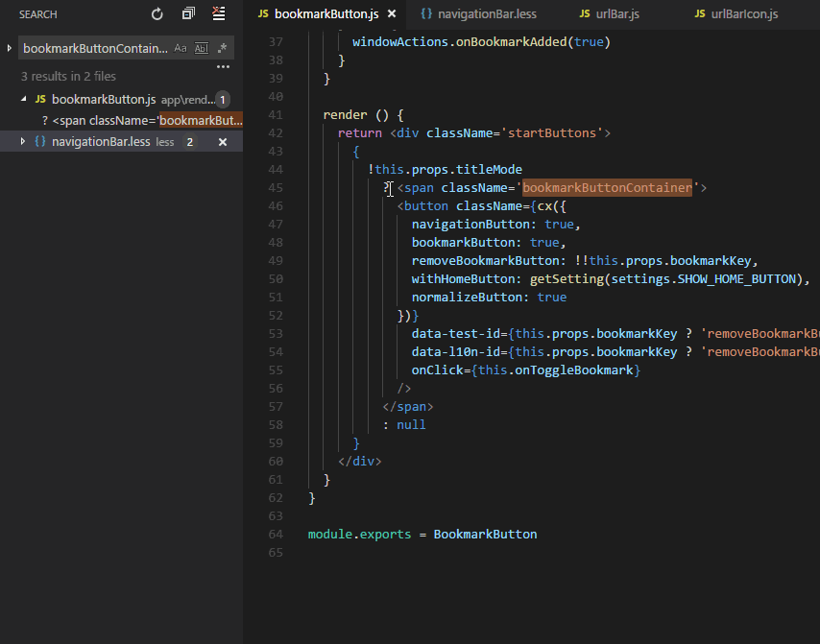Expand the replace field toggle arrow

tap(9, 48)
